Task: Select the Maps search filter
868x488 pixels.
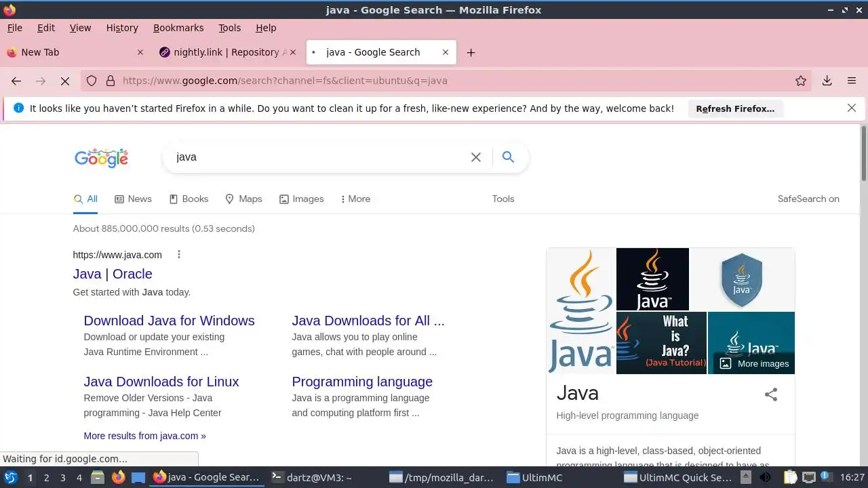Action: pos(243,199)
